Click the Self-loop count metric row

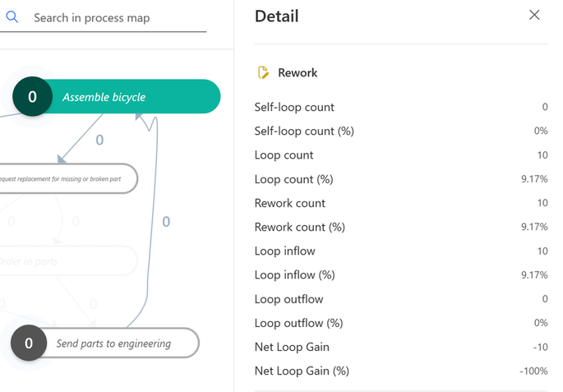point(401,107)
